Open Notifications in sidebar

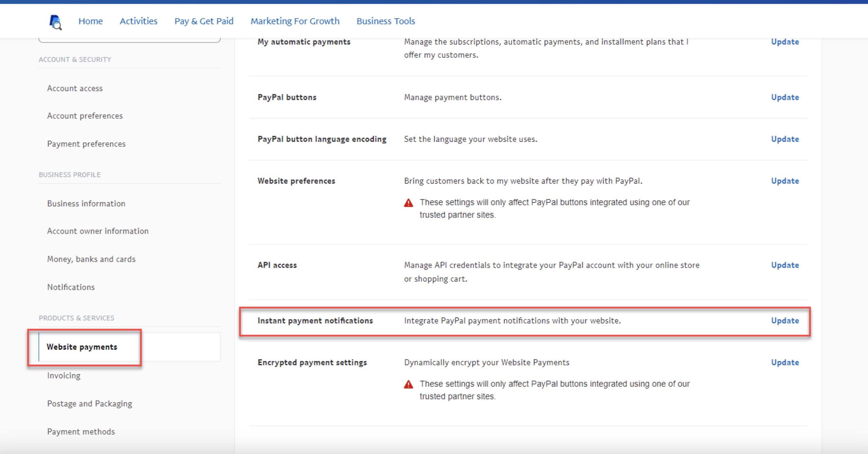71,287
